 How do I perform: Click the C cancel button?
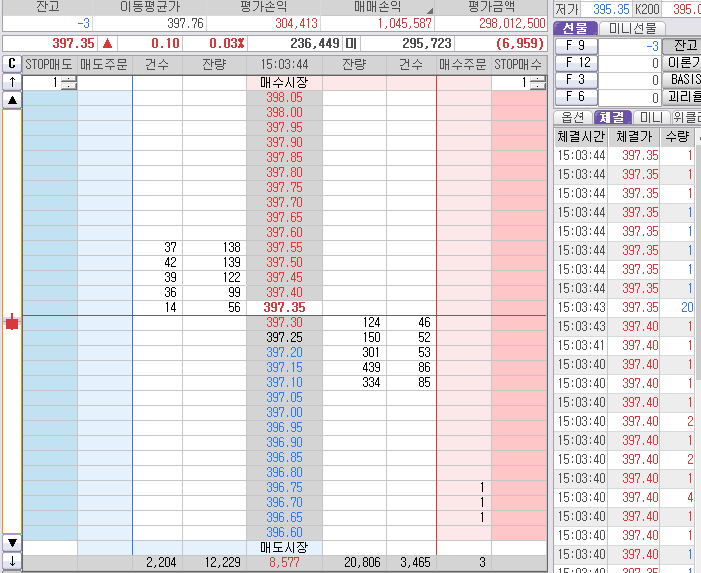12,64
